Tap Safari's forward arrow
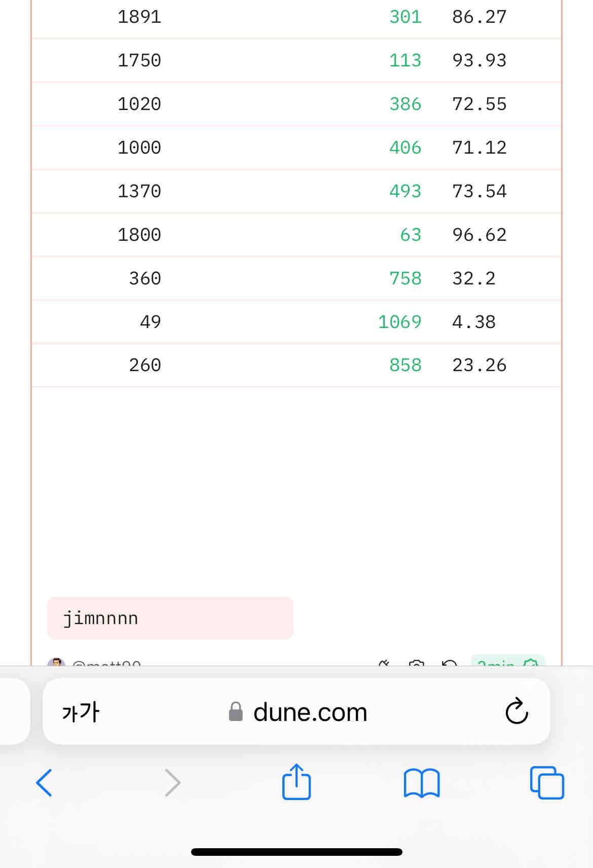Viewport: 593px width, 868px height. (x=173, y=783)
